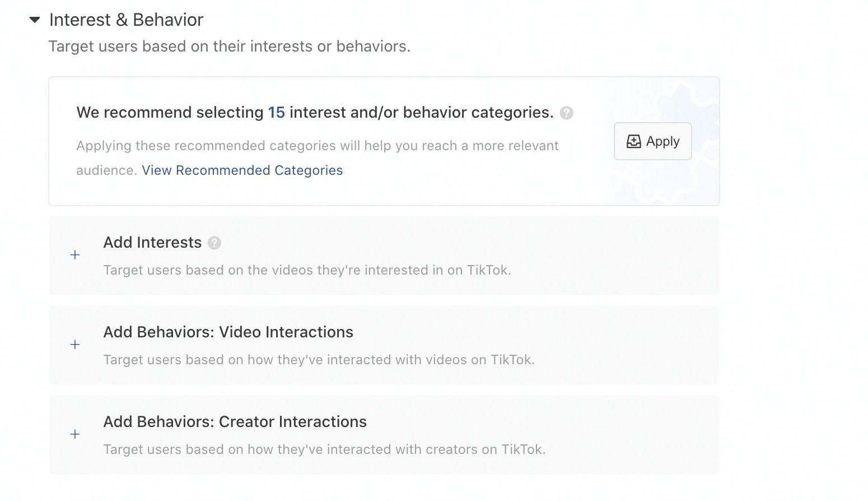Expand Add Behaviors: Creator Interactions title

(x=235, y=422)
